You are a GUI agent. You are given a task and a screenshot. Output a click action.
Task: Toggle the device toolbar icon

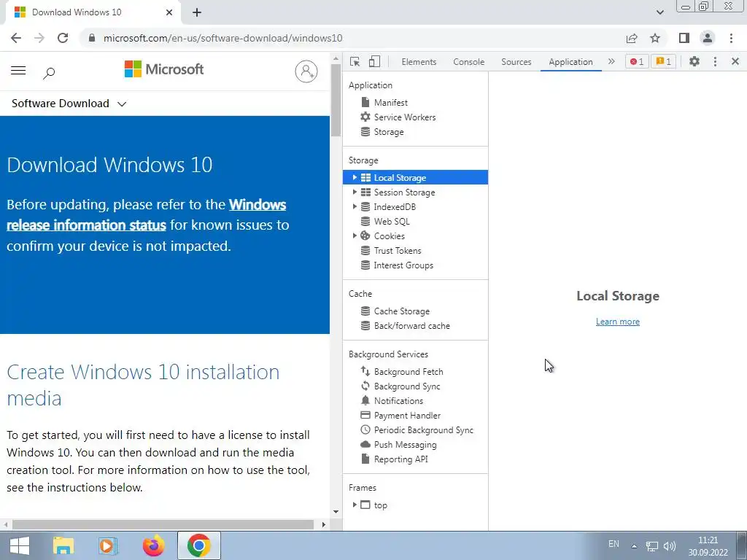[374, 61]
